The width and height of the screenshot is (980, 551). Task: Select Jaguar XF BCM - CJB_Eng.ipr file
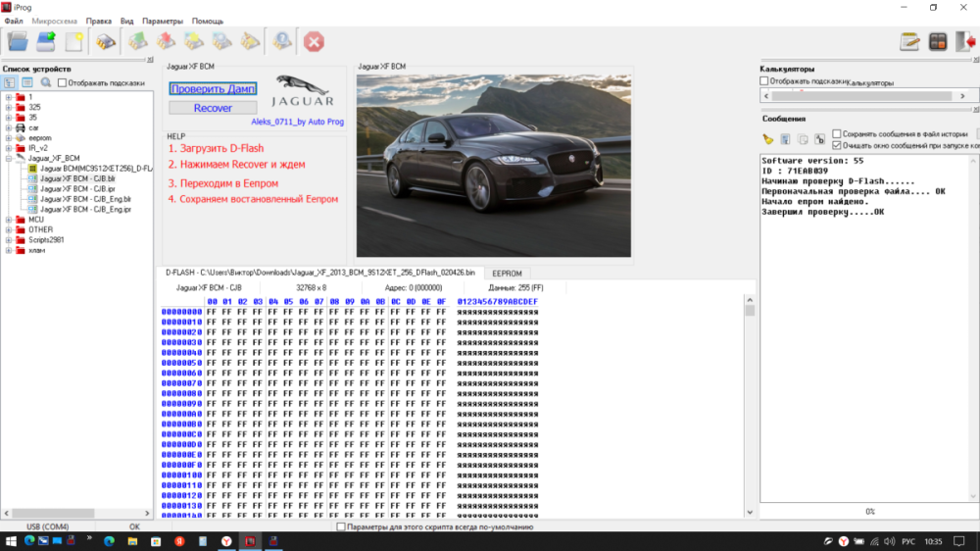86,209
